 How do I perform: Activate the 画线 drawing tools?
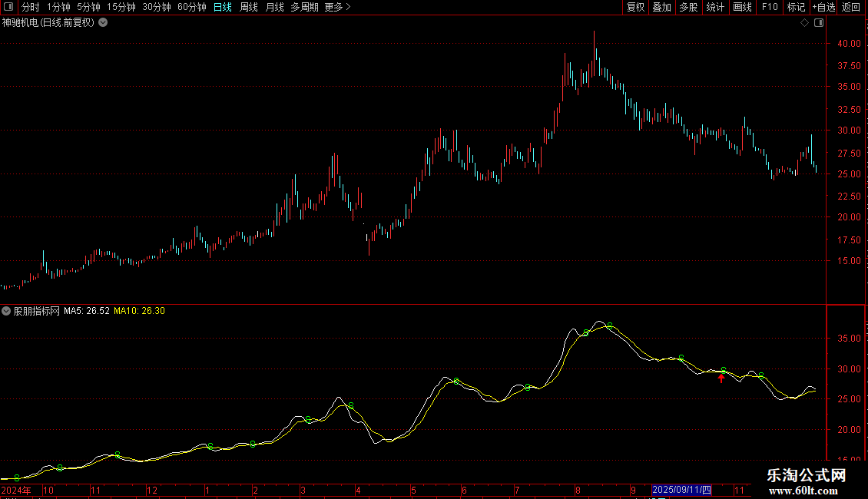pyautogui.click(x=742, y=7)
